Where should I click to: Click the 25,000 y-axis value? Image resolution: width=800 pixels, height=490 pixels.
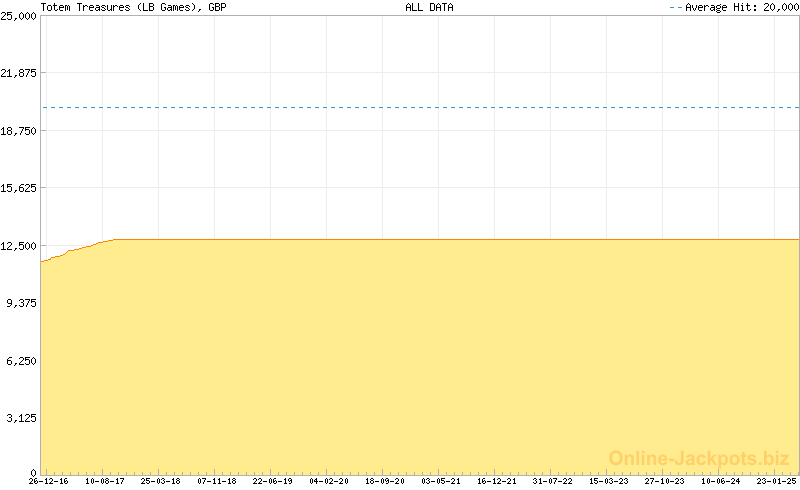(18, 15)
